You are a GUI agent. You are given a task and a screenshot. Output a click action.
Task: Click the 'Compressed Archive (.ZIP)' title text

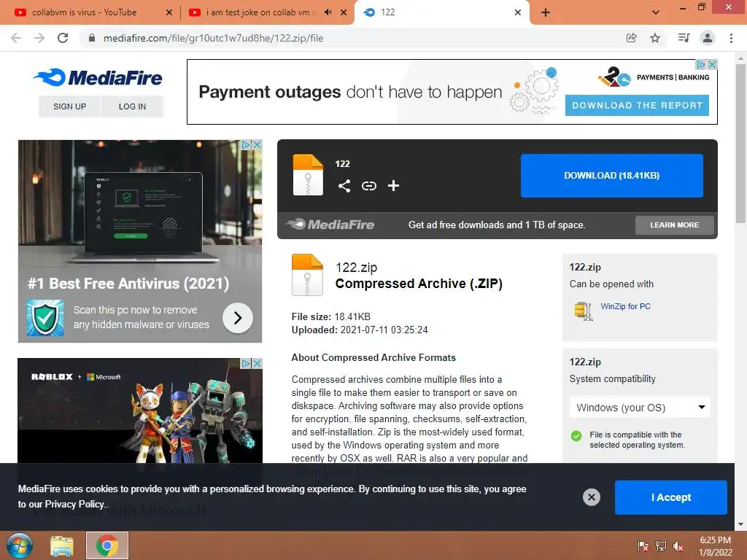coord(419,284)
